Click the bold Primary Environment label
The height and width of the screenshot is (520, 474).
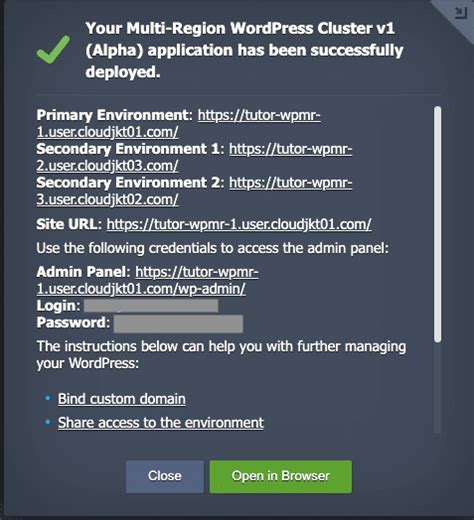[x=113, y=115]
